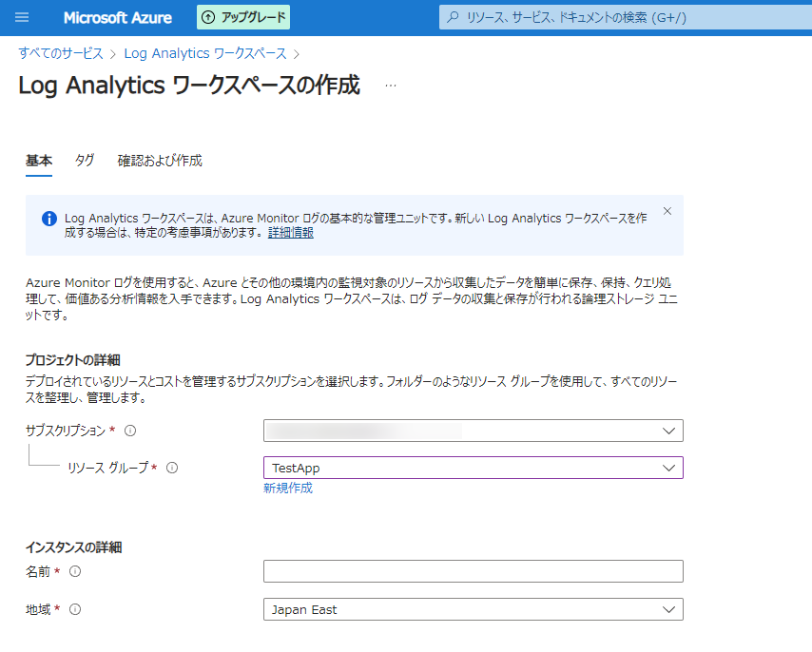Click the プロジェクトの詳細 heading
The height and width of the screenshot is (652, 812).
[x=73, y=359]
